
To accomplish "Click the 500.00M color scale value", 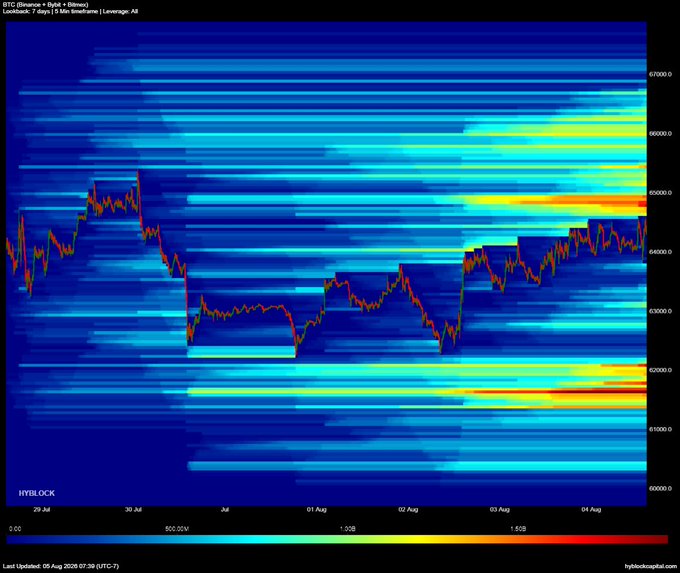I will click(x=177, y=529).
